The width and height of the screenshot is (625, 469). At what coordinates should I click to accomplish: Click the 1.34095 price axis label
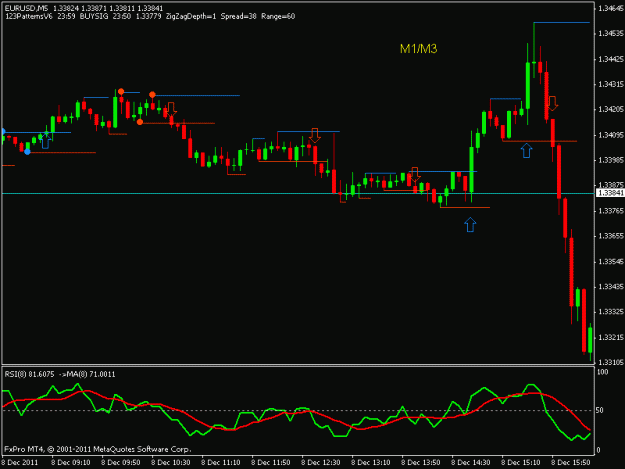click(x=611, y=135)
